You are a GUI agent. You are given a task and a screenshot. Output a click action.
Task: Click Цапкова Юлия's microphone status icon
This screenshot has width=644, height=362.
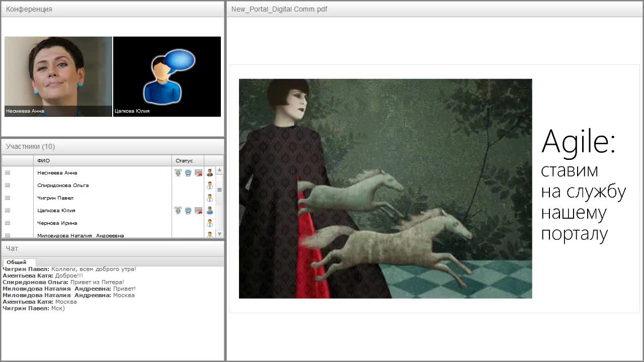pyautogui.click(x=178, y=211)
